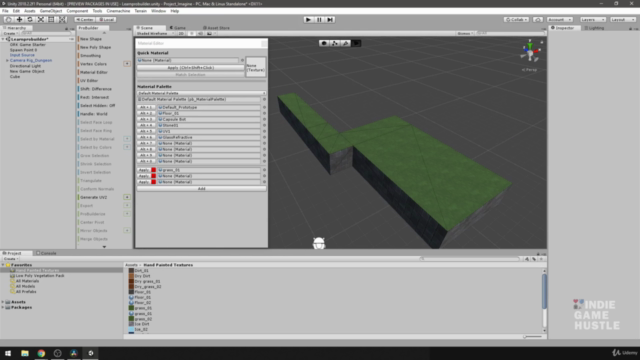
Task: Switch ProBuilder to Edge selection mode
Action: click(345, 43)
